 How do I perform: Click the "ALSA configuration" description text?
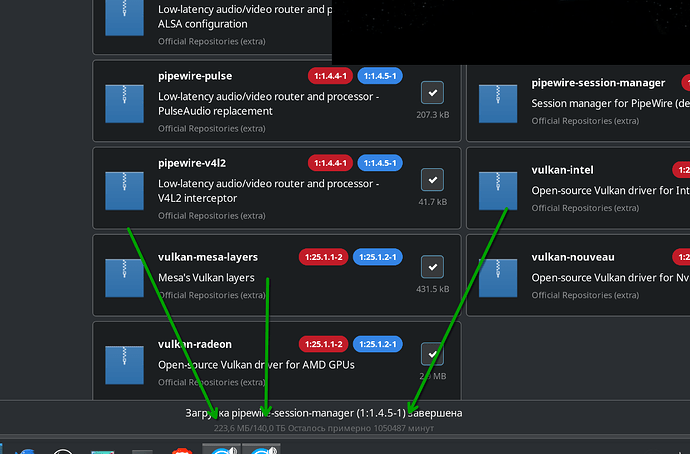[202, 24]
